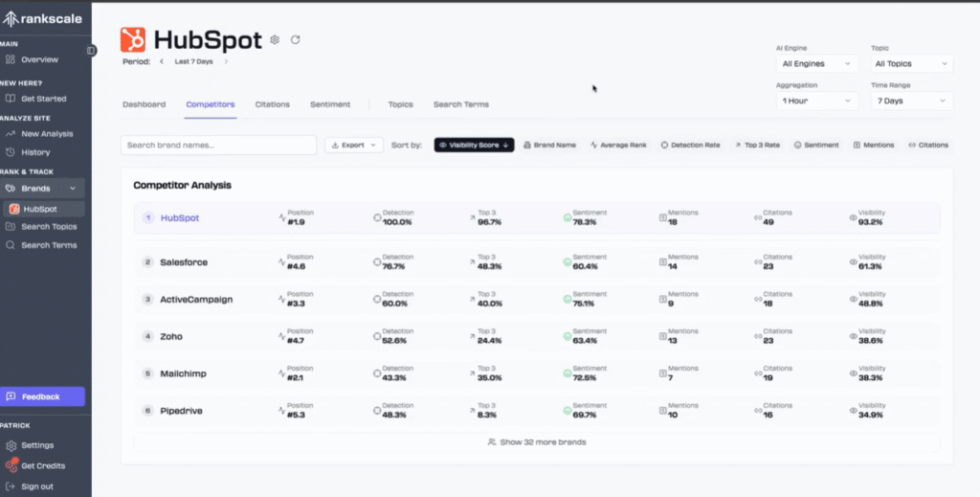
Task: Go to previous period arrow
Action: coord(161,61)
